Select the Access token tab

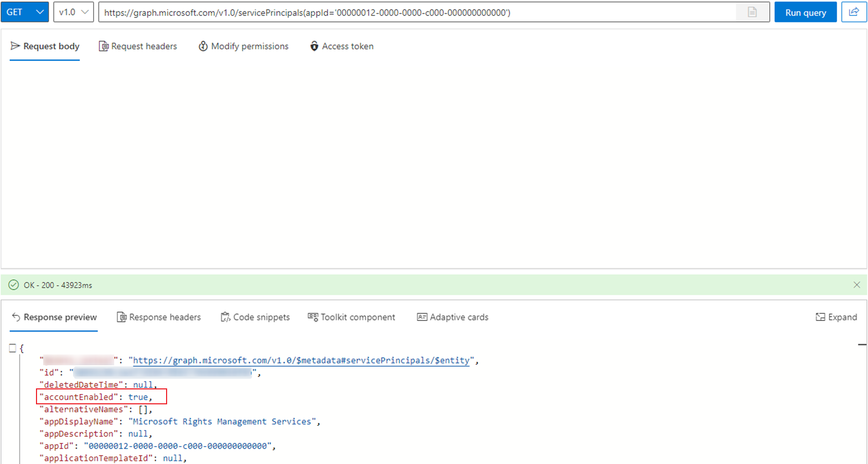341,46
